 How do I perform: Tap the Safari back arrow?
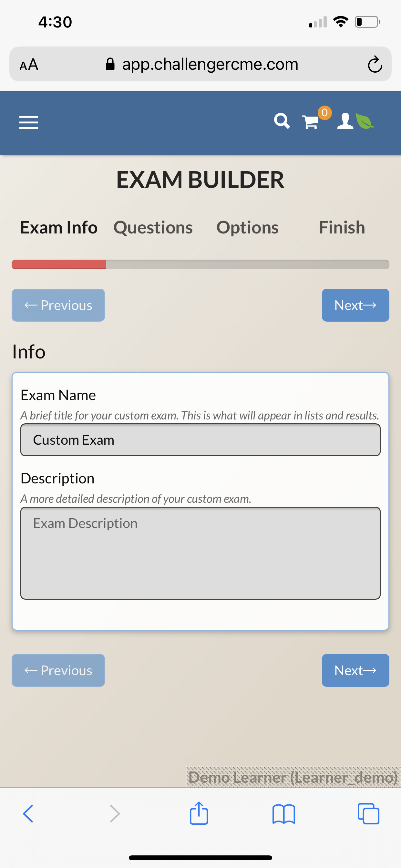tap(28, 814)
